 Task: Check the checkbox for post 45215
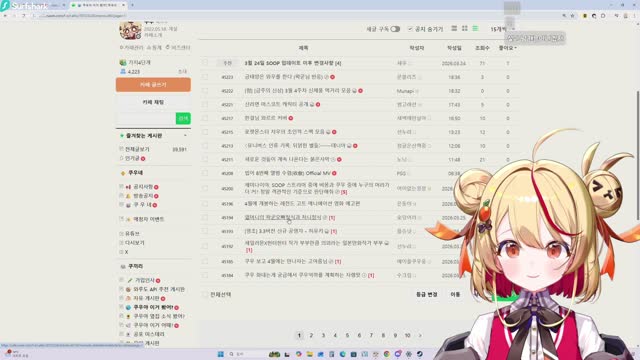point(205,132)
